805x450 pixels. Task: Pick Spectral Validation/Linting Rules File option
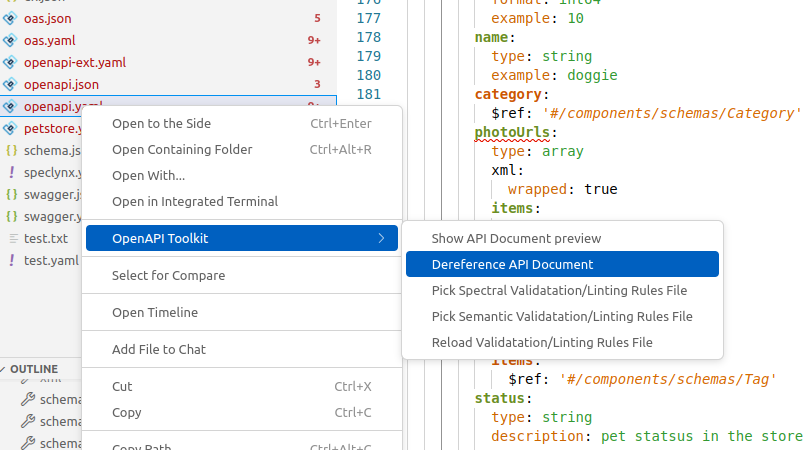click(x=559, y=290)
